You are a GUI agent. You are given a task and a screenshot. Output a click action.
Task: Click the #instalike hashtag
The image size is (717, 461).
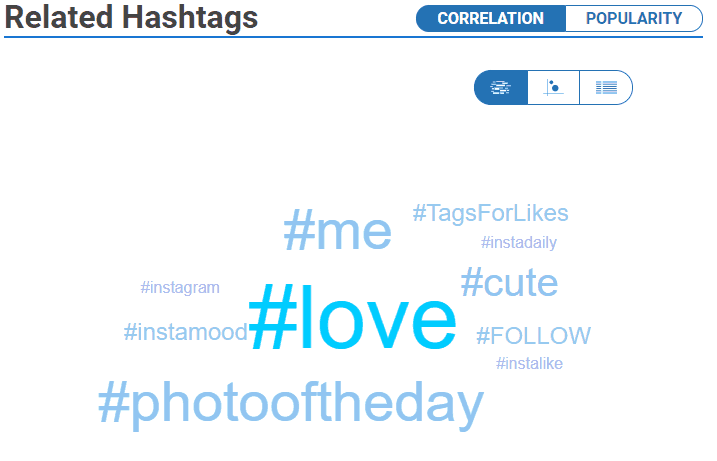[529, 363]
